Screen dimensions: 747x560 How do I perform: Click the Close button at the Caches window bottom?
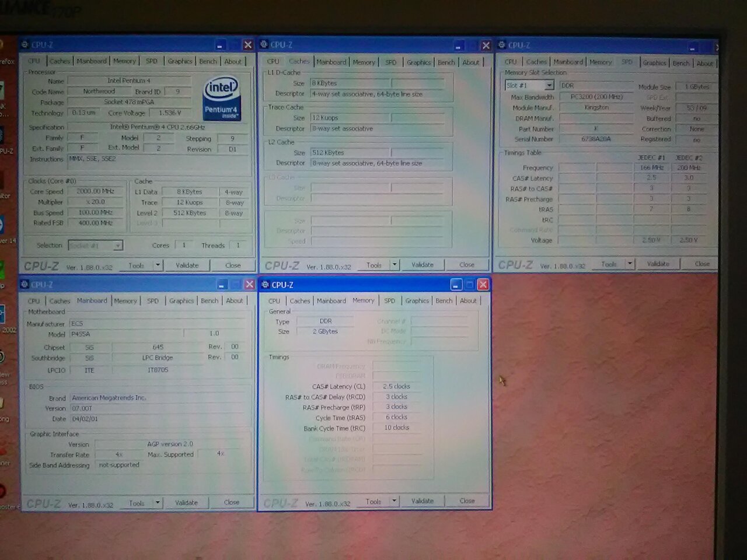pos(467,265)
